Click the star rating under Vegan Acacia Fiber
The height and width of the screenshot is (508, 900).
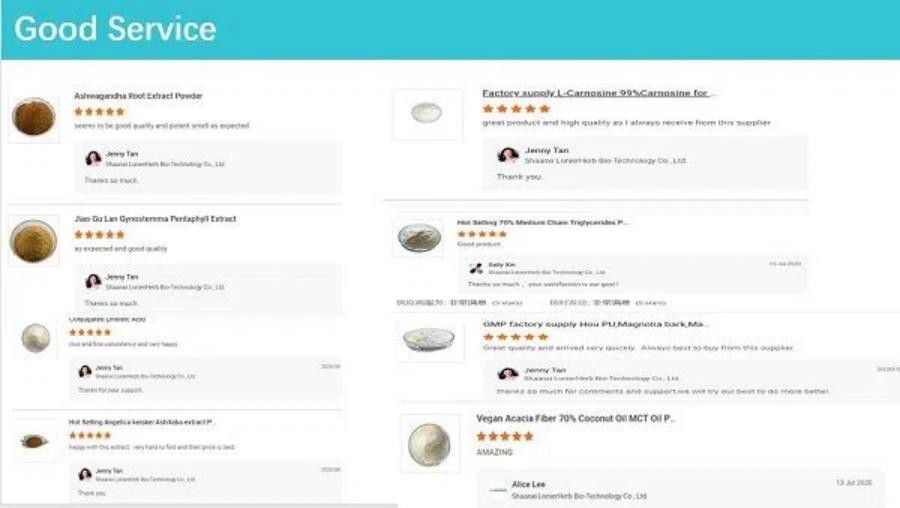[505, 436]
